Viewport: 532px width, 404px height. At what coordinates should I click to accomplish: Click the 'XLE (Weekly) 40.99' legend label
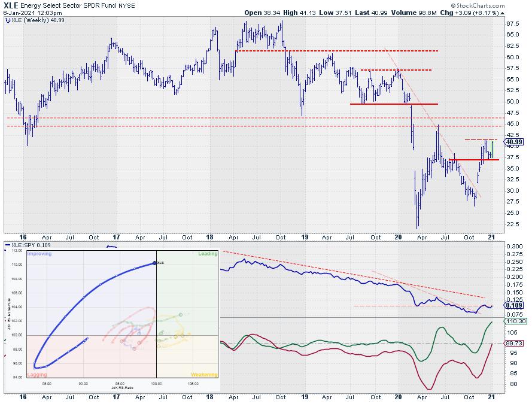[38, 20]
